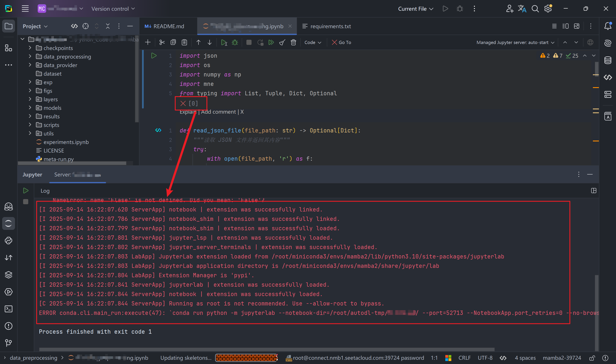
Task: Run all cells double-arrow icon
Action: tap(271, 43)
